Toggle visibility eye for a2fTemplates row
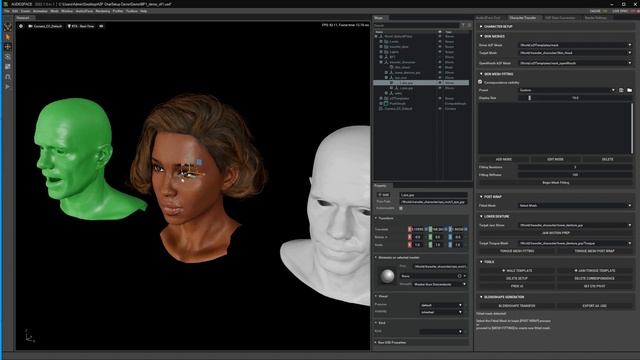This screenshot has width=640, height=360. click(440, 98)
